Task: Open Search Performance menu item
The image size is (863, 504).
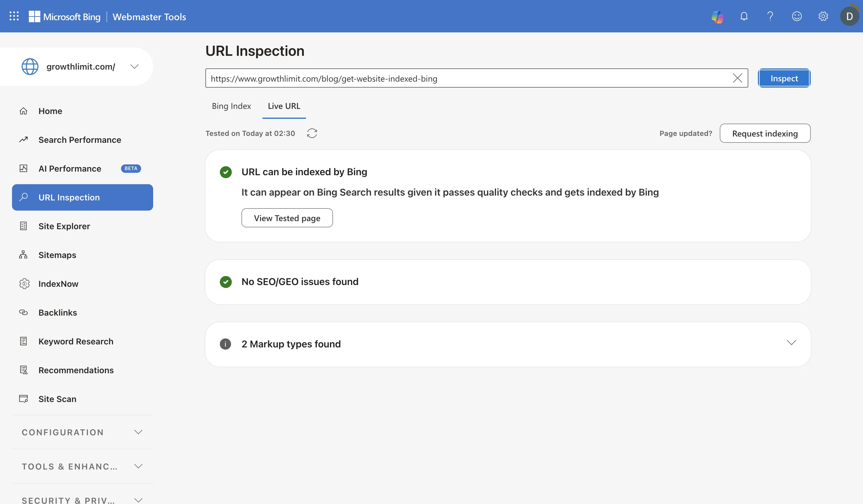Action: [83, 139]
